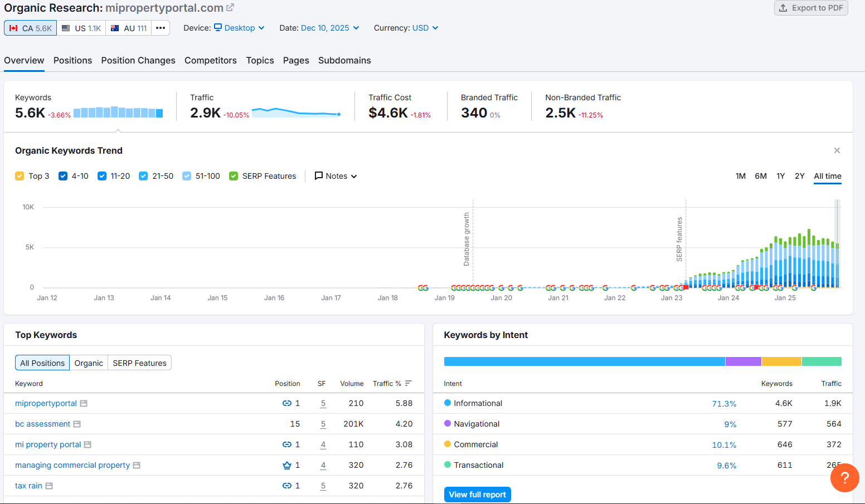
Task: Click the ellipsis to see more countries
Action: pos(161,27)
